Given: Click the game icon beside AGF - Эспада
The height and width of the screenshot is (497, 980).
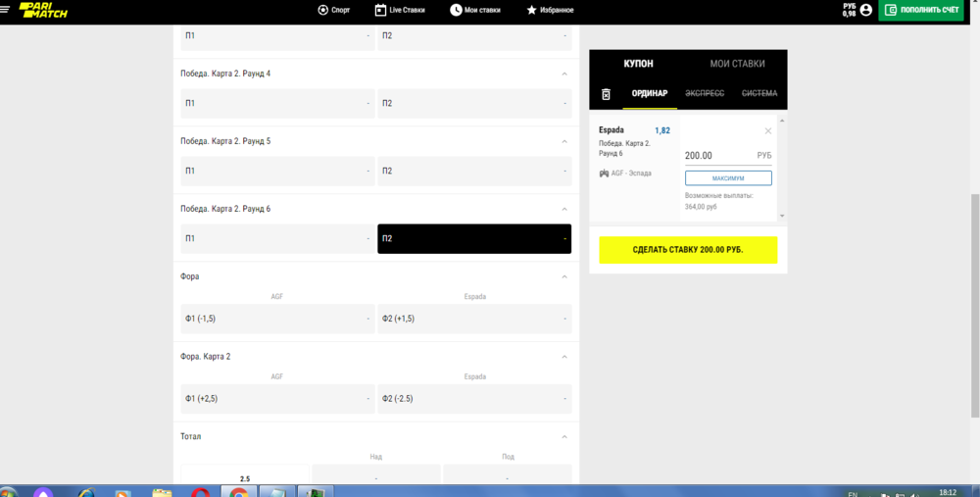Looking at the screenshot, I should (604, 174).
